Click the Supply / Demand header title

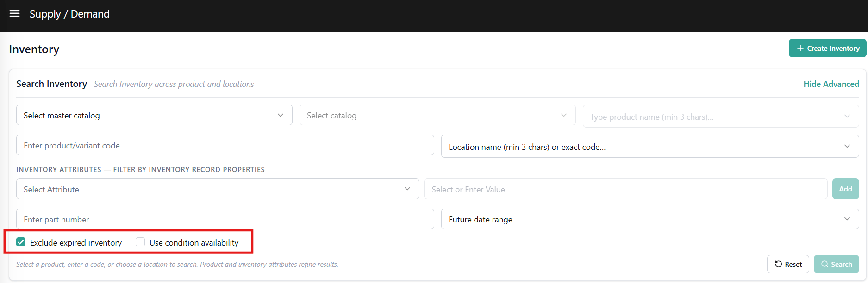pyautogui.click(x=69, y=14)
